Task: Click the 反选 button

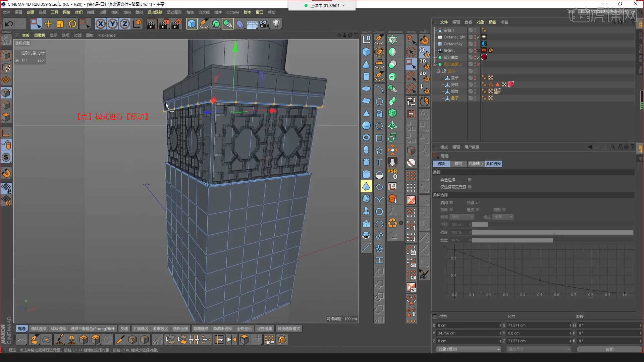Action: (x=124, y=329)
